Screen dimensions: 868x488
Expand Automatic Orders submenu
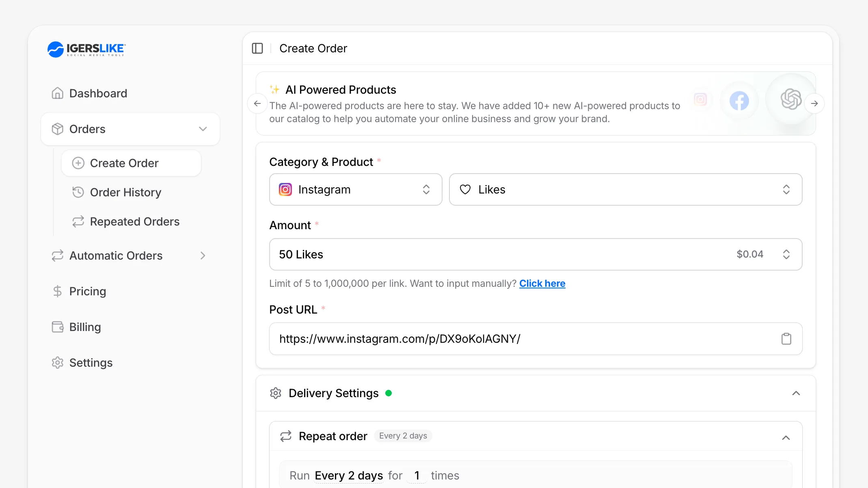pyautogui.click(x=130, y=256)
